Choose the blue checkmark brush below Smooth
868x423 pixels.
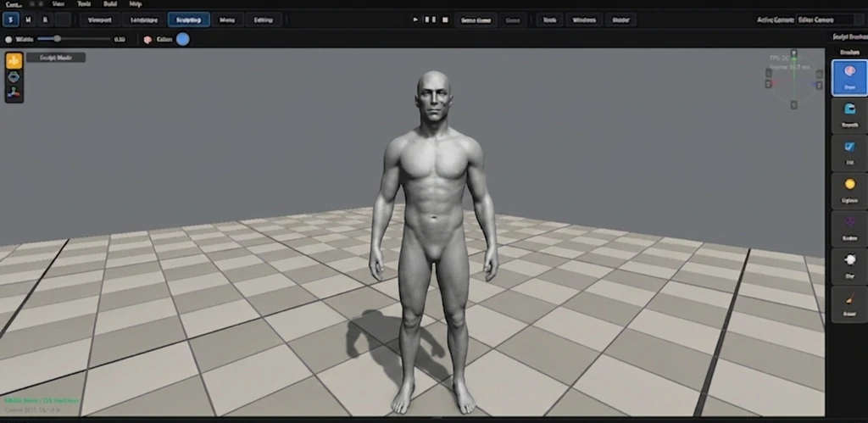point(849,153)
